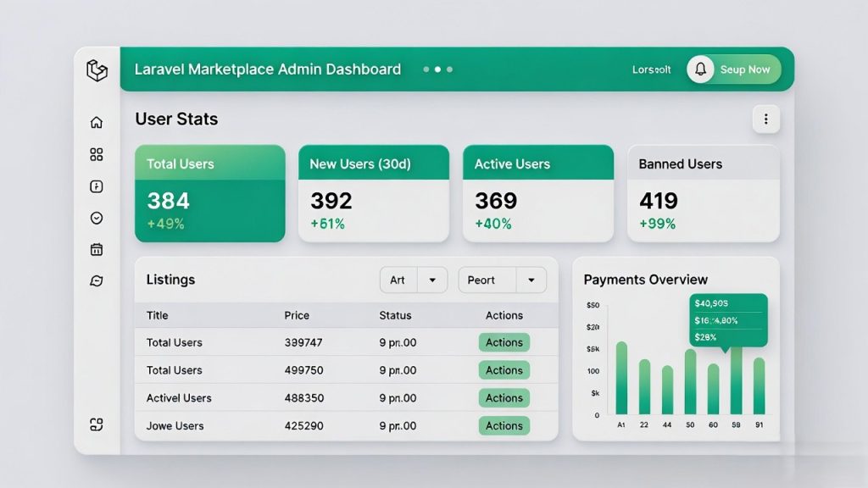This screenshot has width=868, height=488.
Task: Click the User Stats heading
Action: (x=176, y=119)
